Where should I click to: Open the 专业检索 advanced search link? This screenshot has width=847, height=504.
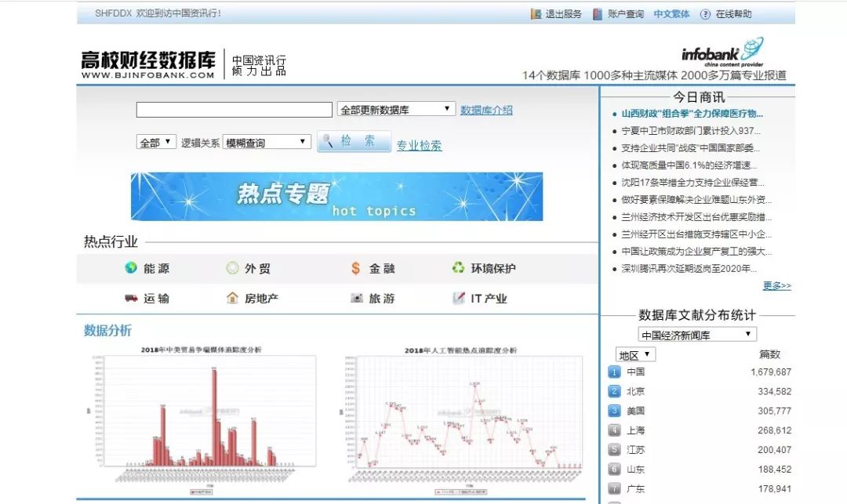(419, 145)
